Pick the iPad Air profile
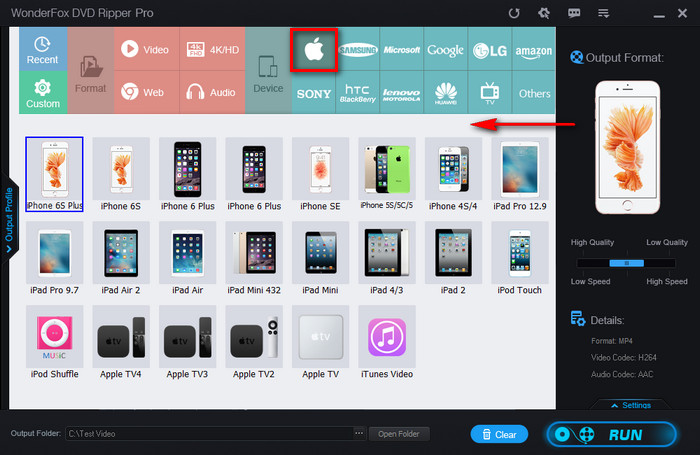 [188, 258]
